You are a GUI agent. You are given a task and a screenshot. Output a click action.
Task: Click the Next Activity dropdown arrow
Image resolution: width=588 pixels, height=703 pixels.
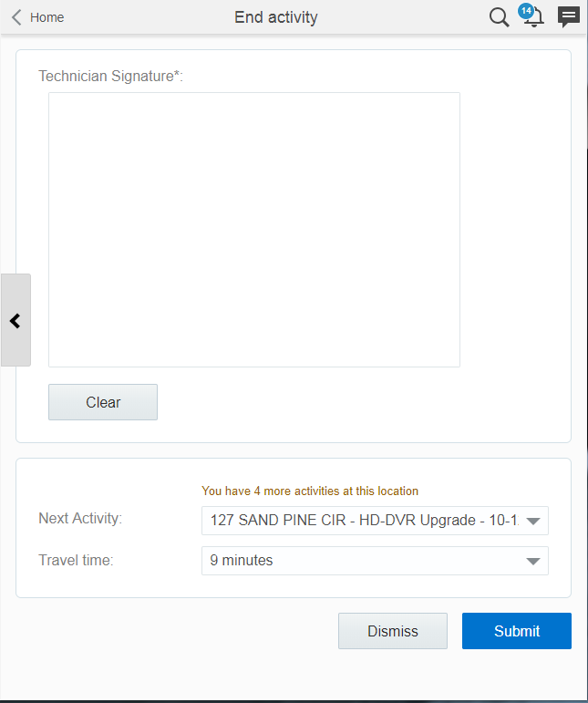pyautogui.click(x=534, y=522)
